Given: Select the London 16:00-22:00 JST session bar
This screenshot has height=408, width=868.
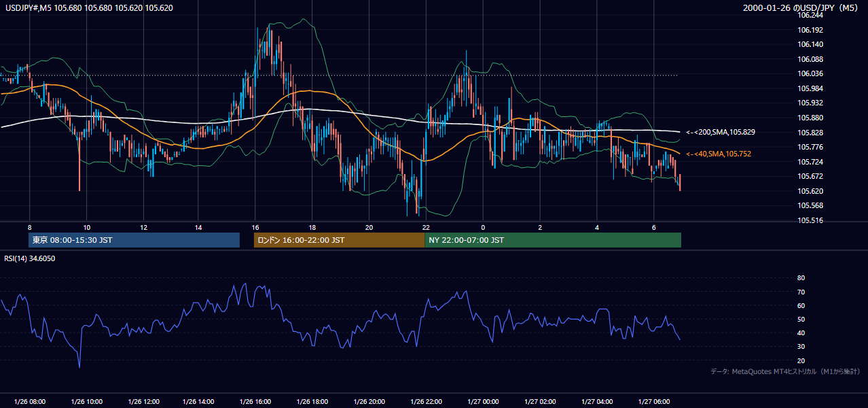Looking at the screenshot, I should pos(340,240).
